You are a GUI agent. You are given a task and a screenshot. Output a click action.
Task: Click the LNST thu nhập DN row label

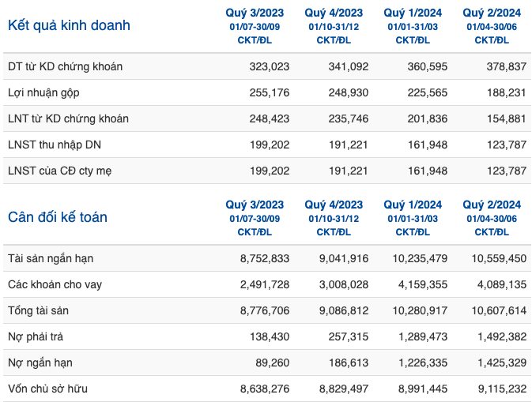[55, 145]
